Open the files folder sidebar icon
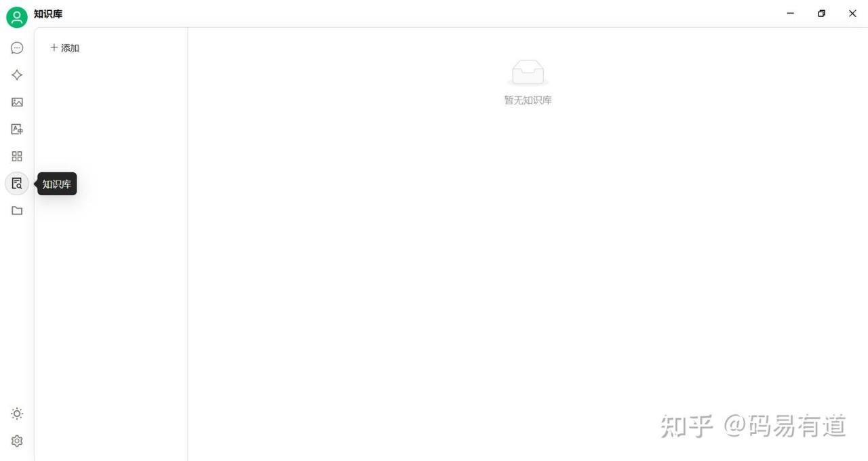Viewport: 868px width, 461px height. click(17, 211)
